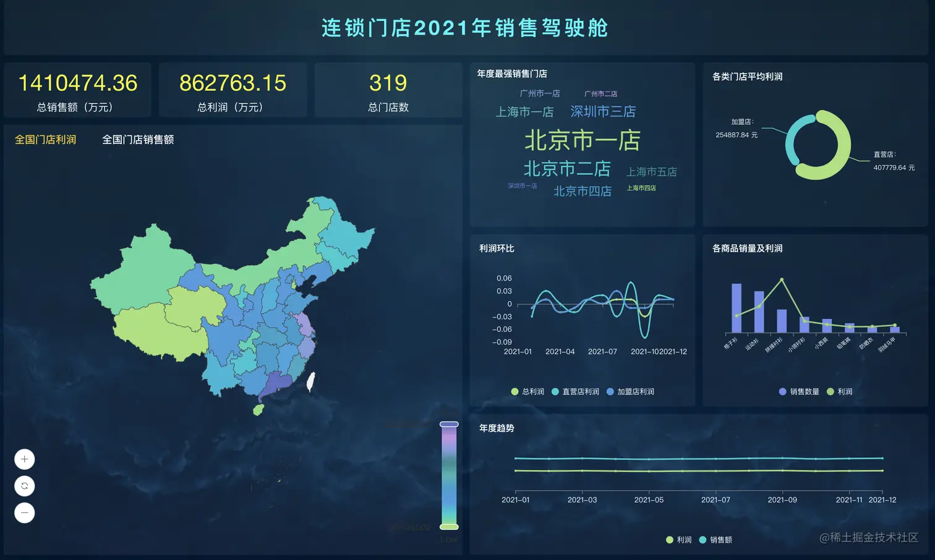Click the 2021-07 axis label in 利润环比
935x560 pixels.
click(x=603, y=352)
